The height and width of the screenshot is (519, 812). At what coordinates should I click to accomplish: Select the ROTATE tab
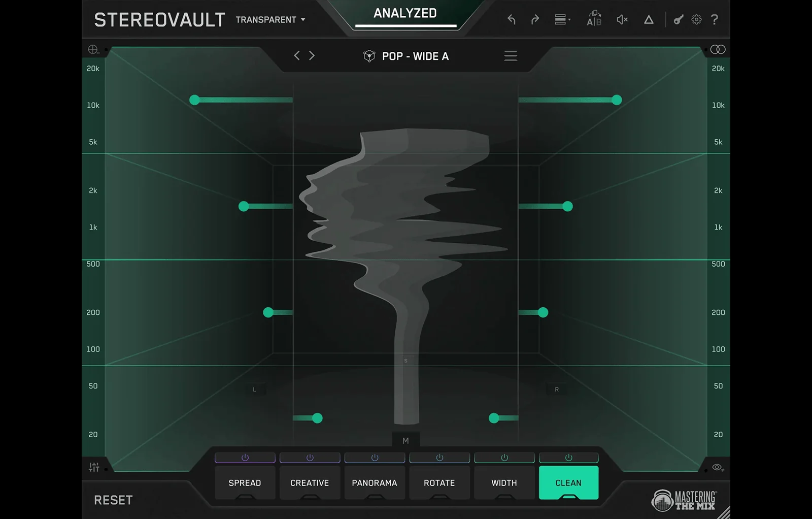point(440,482)
